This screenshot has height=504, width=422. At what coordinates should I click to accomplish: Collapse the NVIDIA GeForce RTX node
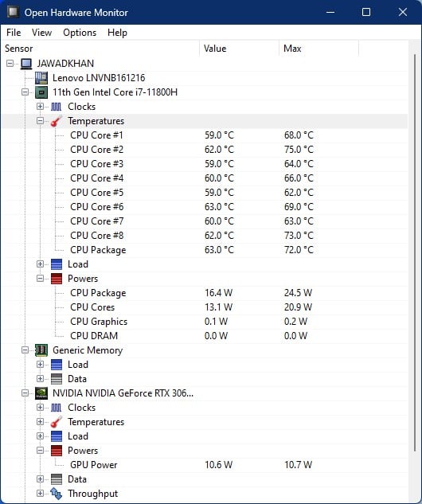25,393
